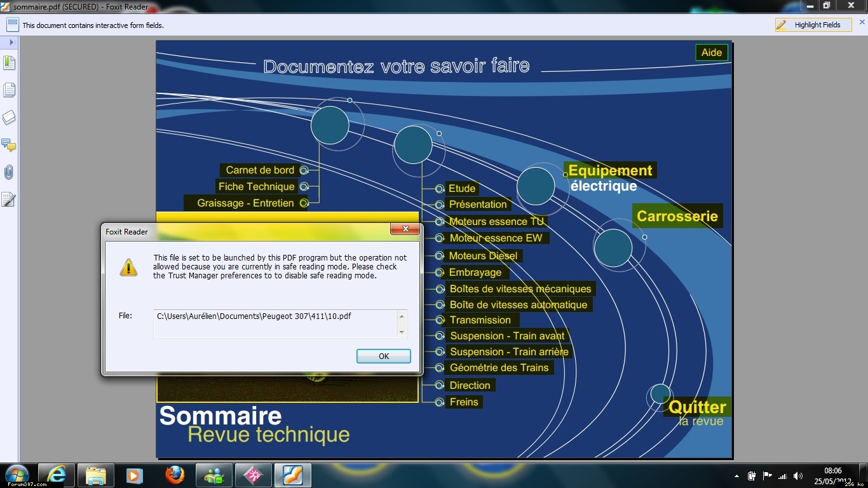
Task: Click the Foxit Reader taskbar icon
Action: 293,475
